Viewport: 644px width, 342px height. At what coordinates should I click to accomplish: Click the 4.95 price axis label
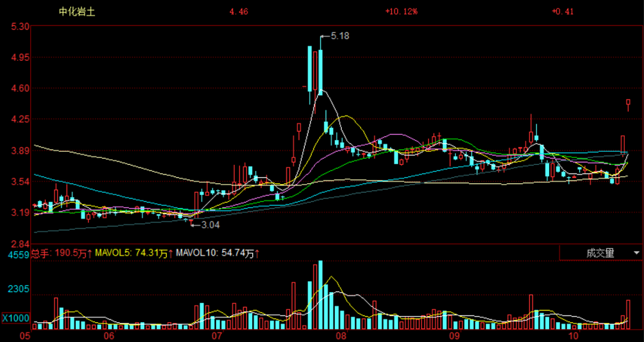coord(19,57)
